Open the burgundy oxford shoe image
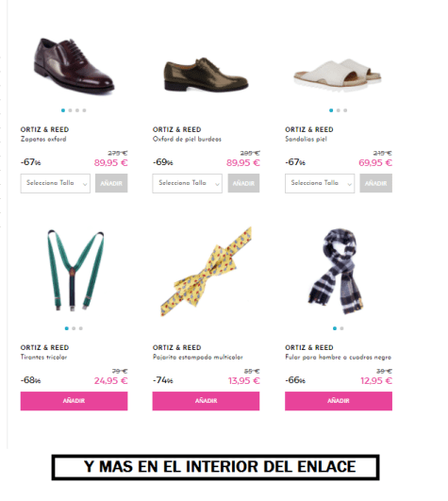This screenshot has width=448, height=501. 74,66
